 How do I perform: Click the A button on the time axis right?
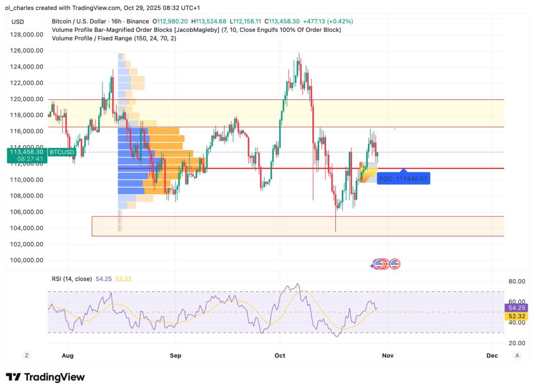click(516, 355)
